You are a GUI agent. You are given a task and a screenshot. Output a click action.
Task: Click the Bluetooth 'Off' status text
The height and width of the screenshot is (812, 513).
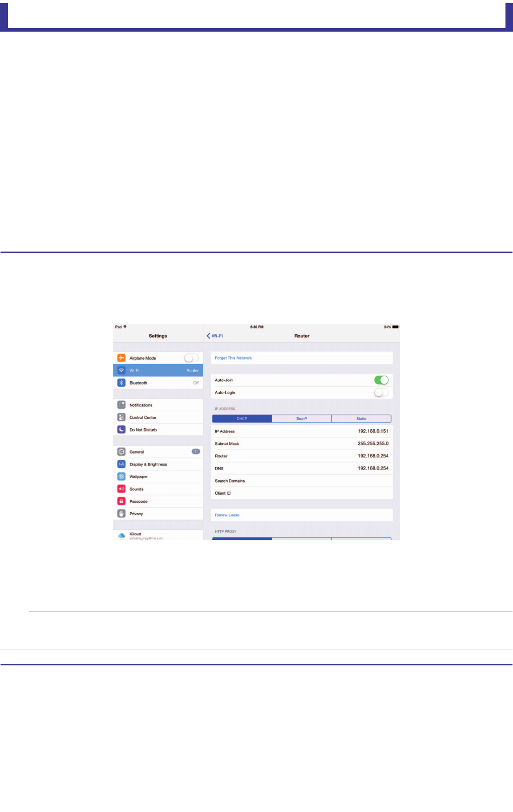[x=196, y=383]
